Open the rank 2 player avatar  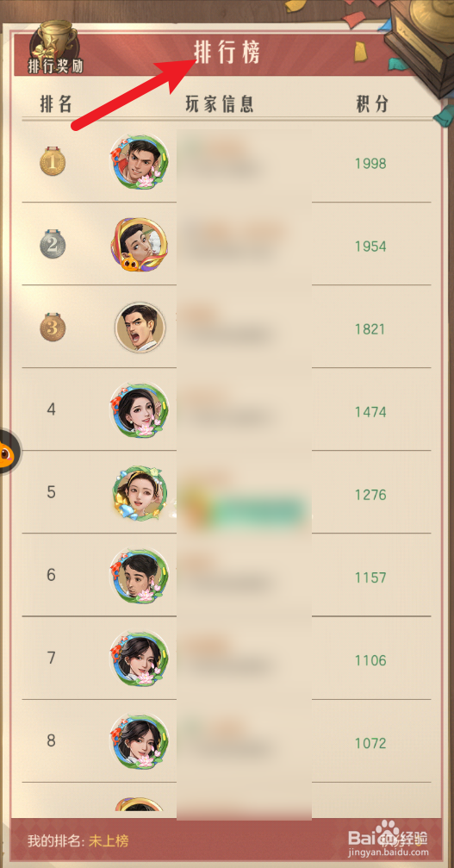(x=140, y=244)
